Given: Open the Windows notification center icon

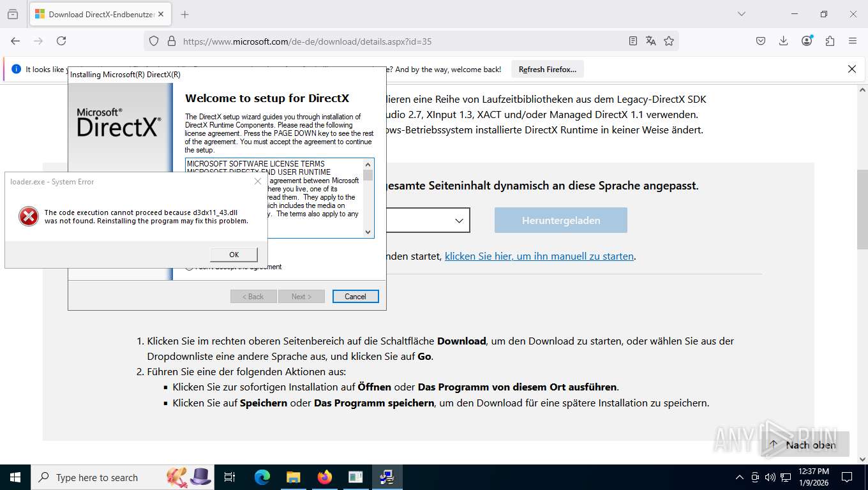Looking at the screenshot, I should pos(847,477).
